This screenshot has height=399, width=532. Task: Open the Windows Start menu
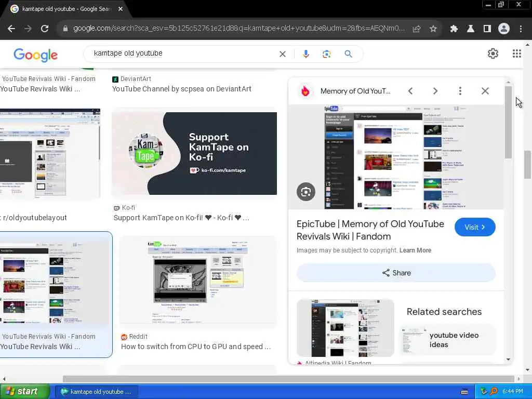point(24,392)
